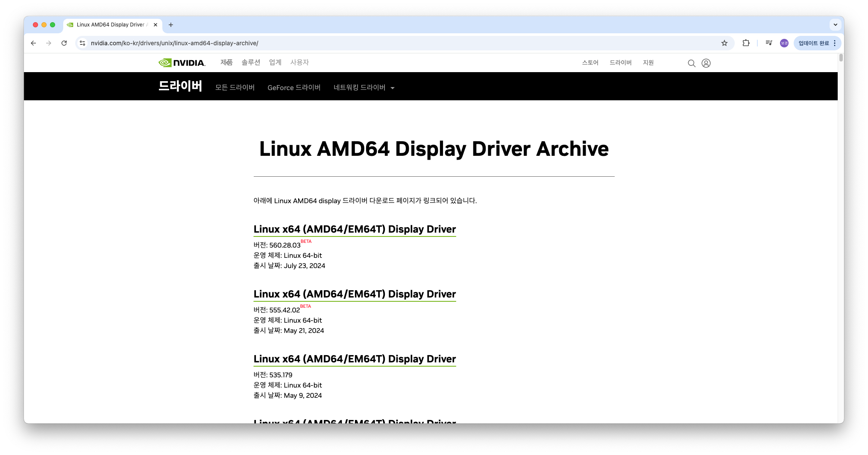Click the 업데이트 완료 button

coord(818,43)
